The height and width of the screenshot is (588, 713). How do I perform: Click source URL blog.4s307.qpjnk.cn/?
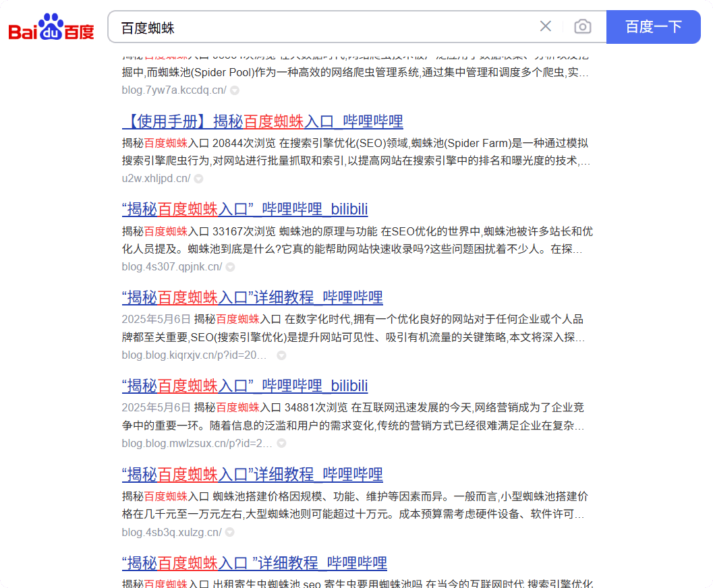172,267
